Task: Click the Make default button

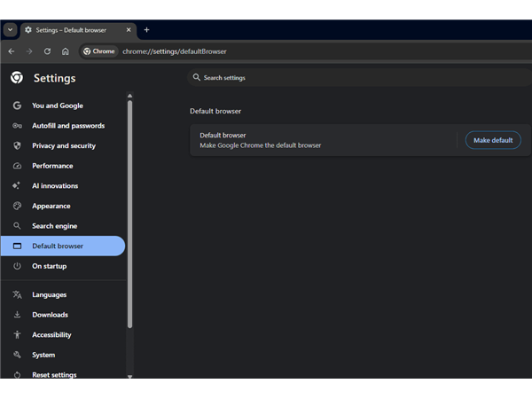Action: [x=493, y=140]
